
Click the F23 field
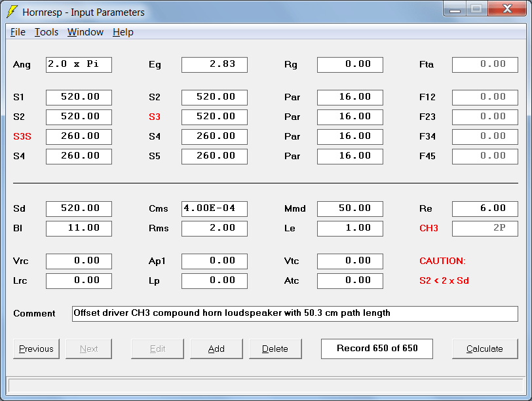point(485,117)
